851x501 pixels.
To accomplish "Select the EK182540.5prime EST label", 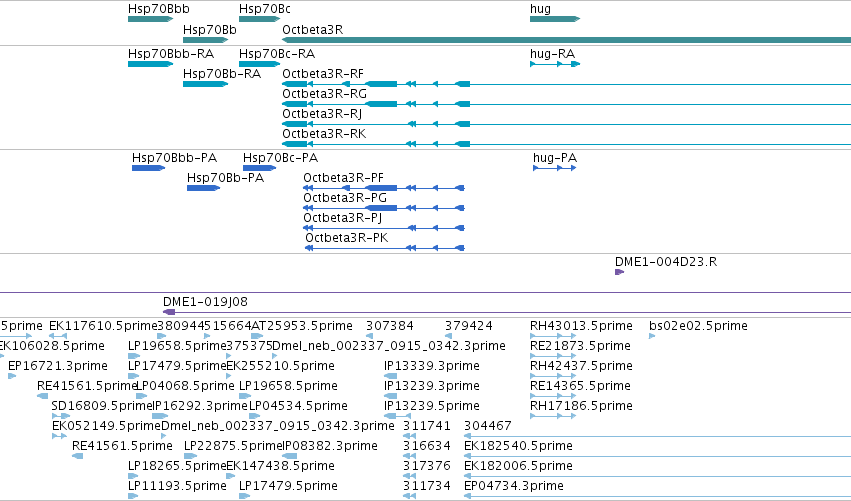I will click(x=518, y=446).
